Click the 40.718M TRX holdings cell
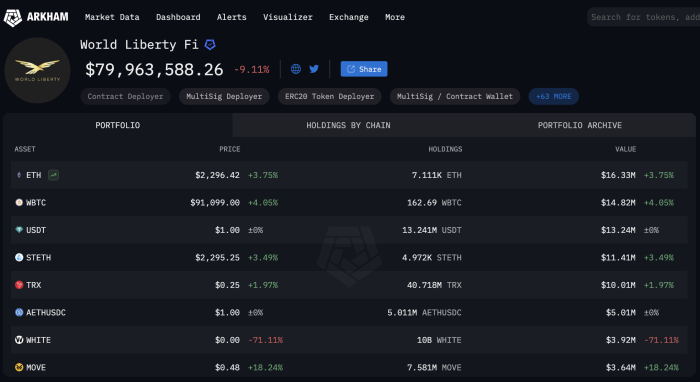 tap(434, 285)
